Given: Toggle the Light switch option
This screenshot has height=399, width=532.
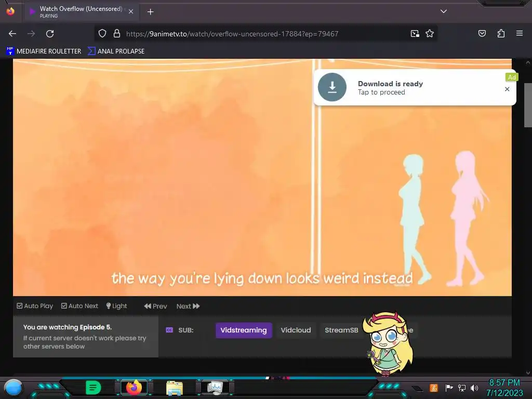Looking at the screenshot, I should pos(116,306).
